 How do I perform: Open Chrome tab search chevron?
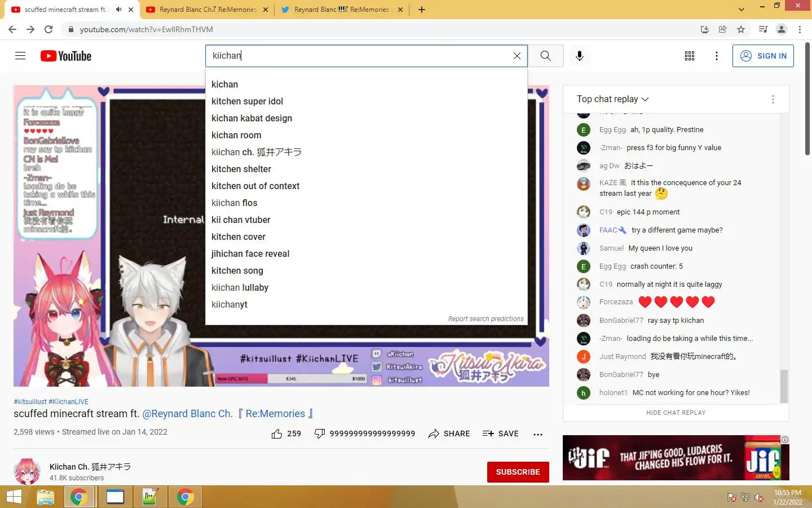pos(741,10)
